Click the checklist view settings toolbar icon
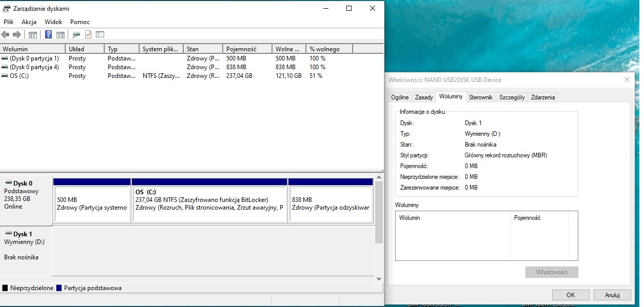The image size is (644, 307). (100, 35)
